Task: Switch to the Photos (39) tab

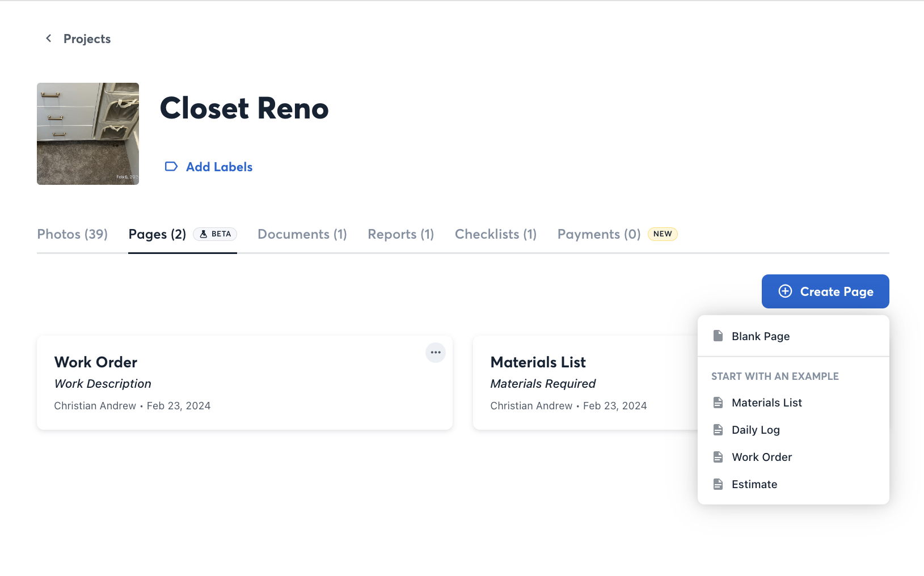Action: click(72, 234)
